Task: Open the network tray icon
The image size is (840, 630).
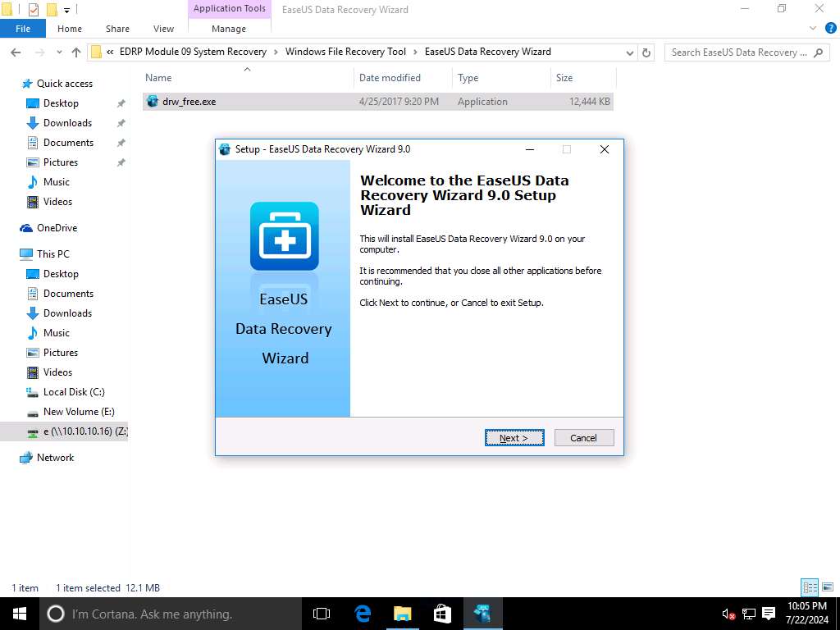Action: (748, 614)
